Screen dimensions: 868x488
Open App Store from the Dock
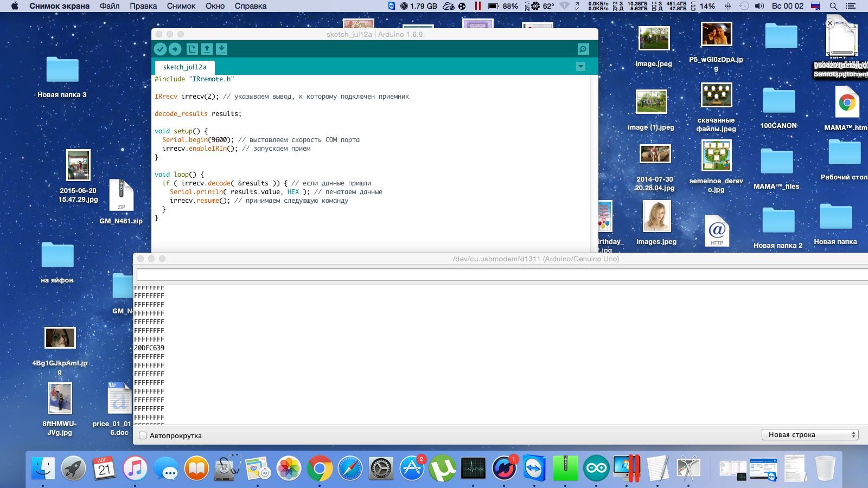pyautogui.click(x=412, y=468)
